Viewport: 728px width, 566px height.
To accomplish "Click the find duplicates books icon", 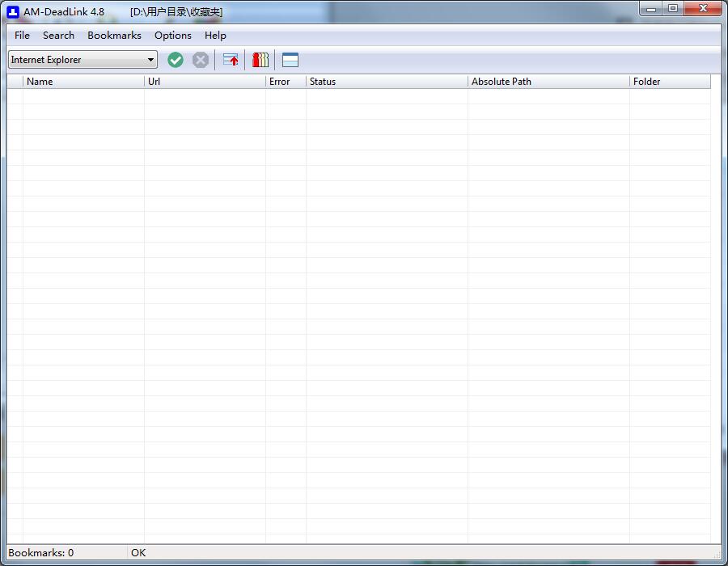I will click(x=260, y=60).
